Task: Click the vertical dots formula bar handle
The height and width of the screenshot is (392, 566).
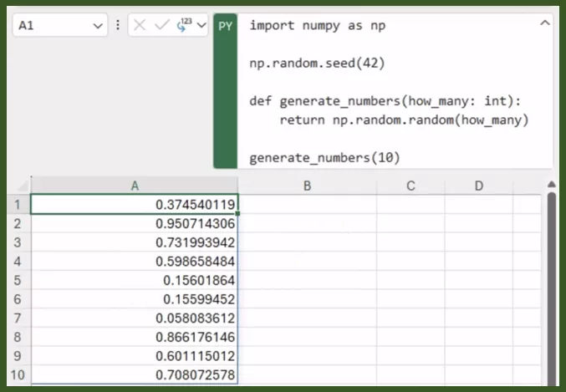Action: 118,26
